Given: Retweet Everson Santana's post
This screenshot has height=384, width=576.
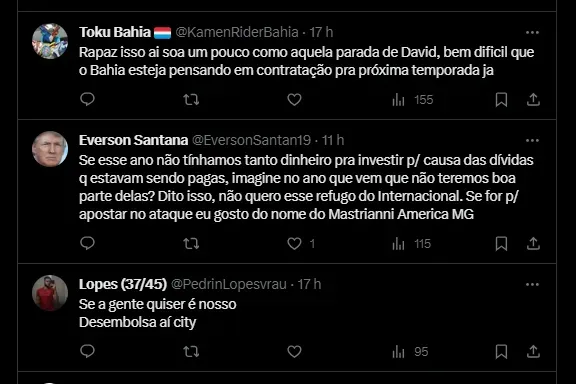Looking at the screenshot, I should point(191,243).
